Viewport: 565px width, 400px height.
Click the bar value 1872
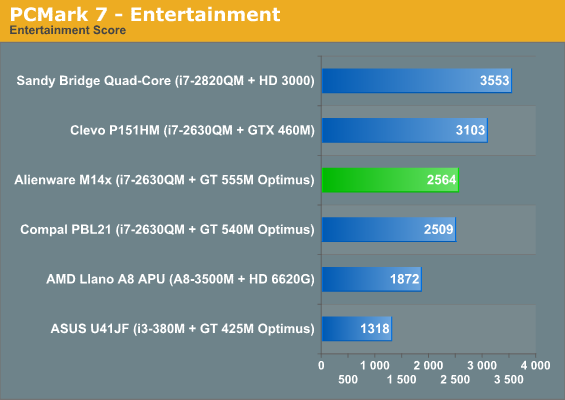point(405,279)
